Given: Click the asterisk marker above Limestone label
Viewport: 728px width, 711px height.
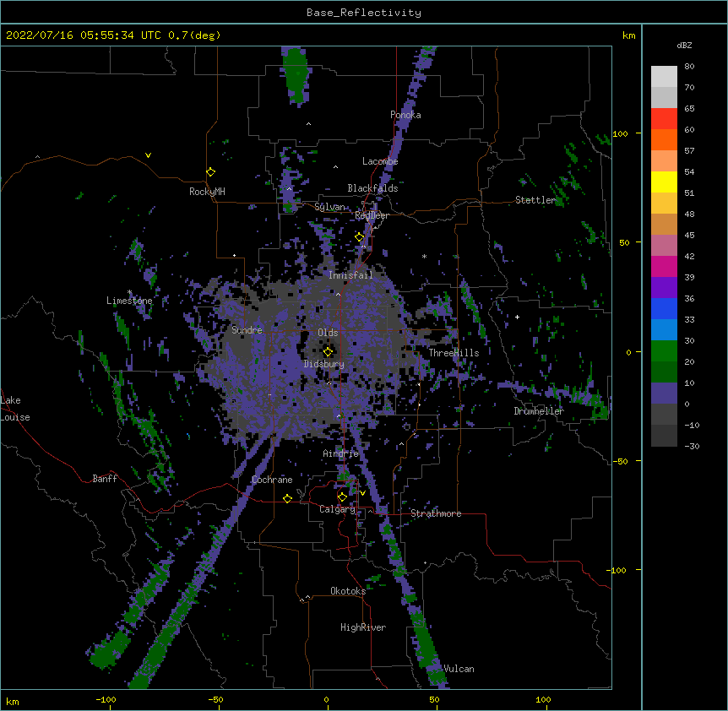Looking at the screenshot, I should point(129,292).
